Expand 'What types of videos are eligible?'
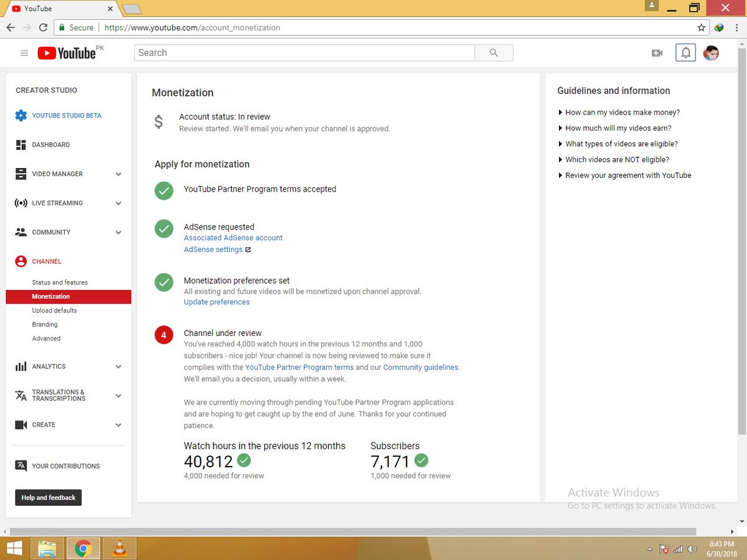This screenshot has width=747, height=560. pyautogui.click(x=618, y=144)
